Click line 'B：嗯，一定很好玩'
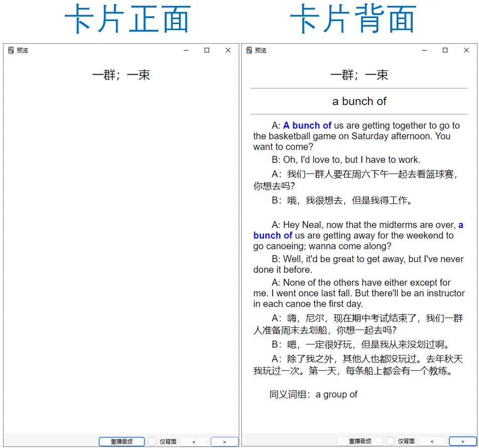 tap(361, 345)
